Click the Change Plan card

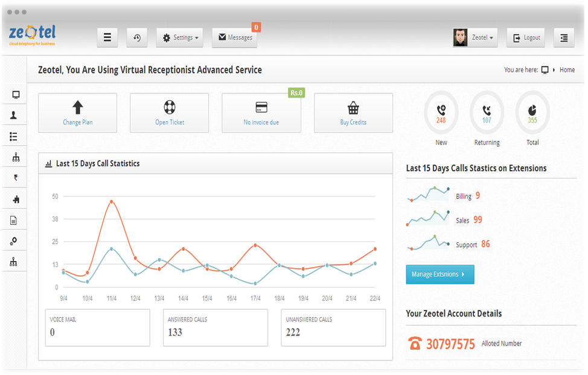pos(78,113)
